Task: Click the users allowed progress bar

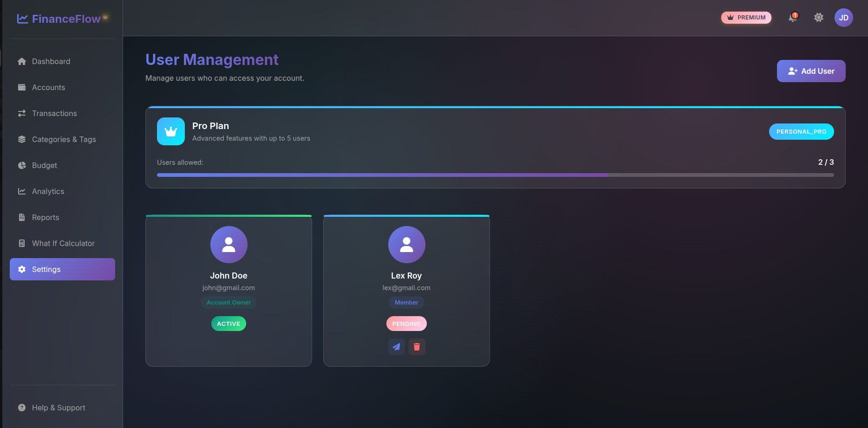Action: coord(495,175)
